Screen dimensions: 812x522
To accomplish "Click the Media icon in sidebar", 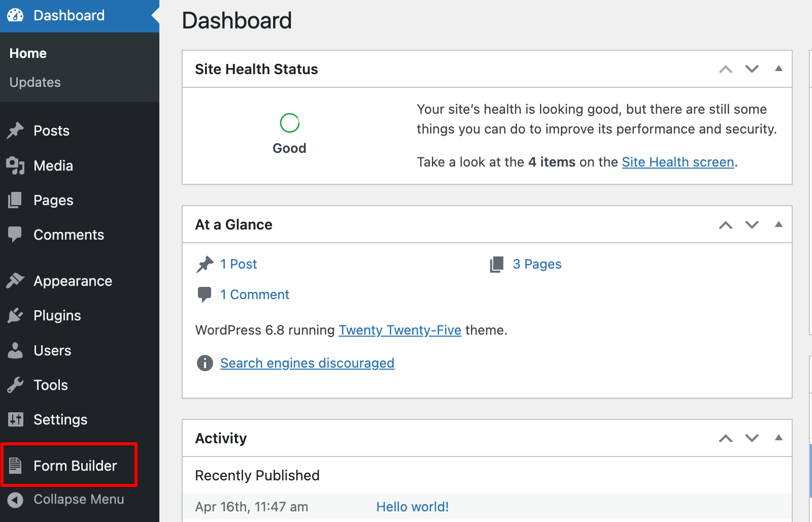I will (x=15, y=166).
